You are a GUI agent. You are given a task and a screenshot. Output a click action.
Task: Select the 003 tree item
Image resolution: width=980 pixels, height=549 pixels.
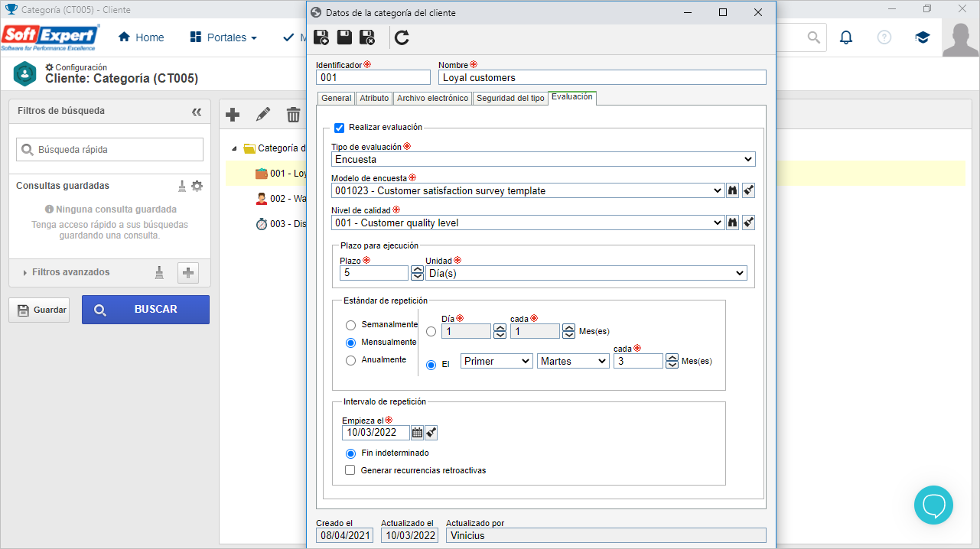(x=282, y=224)
